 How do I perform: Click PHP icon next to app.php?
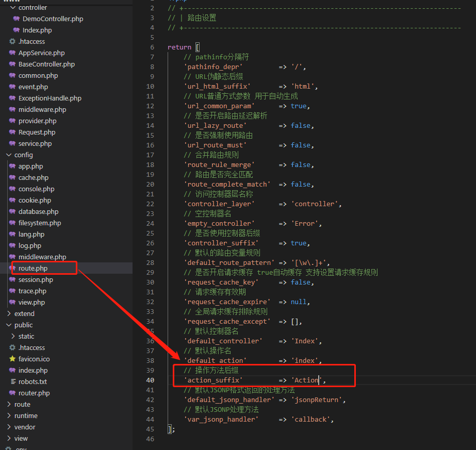pyautogui.click(x=12, y=166)
